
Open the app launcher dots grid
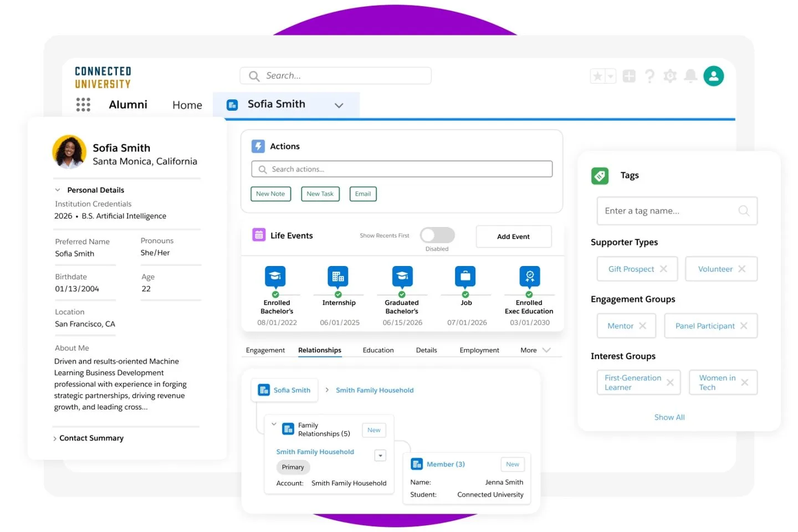[x=83, y=104]
